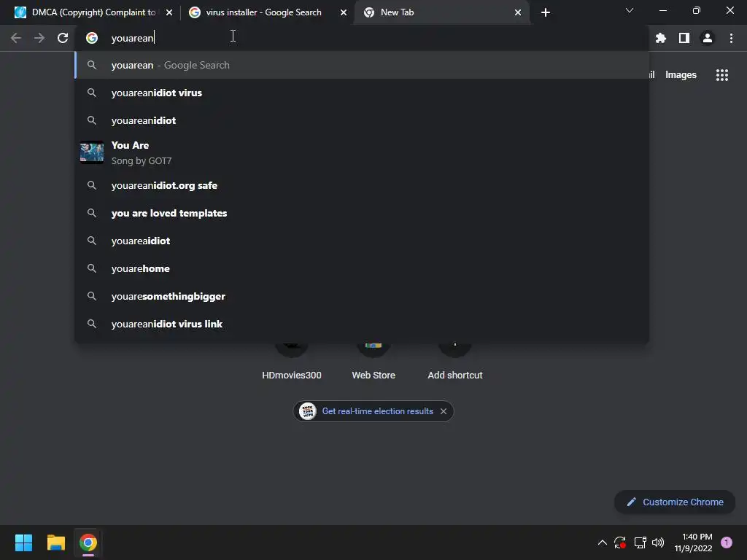Select 'youaresomethingbigger' suggestion
747x560 pixels.
[362, 296]
